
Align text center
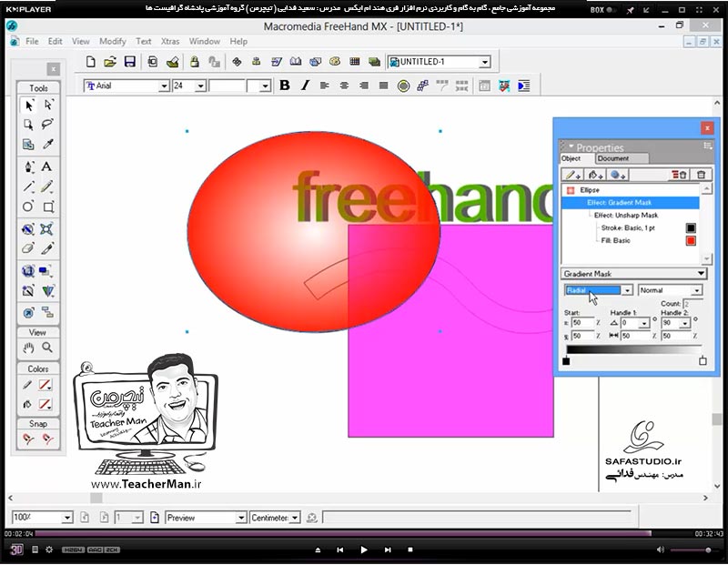pyautogui.click(x=344, y=86)
